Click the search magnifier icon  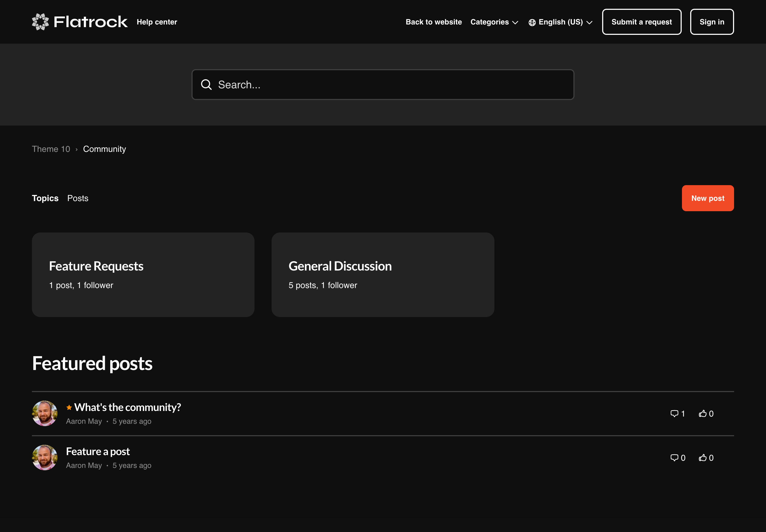(206, 85)
